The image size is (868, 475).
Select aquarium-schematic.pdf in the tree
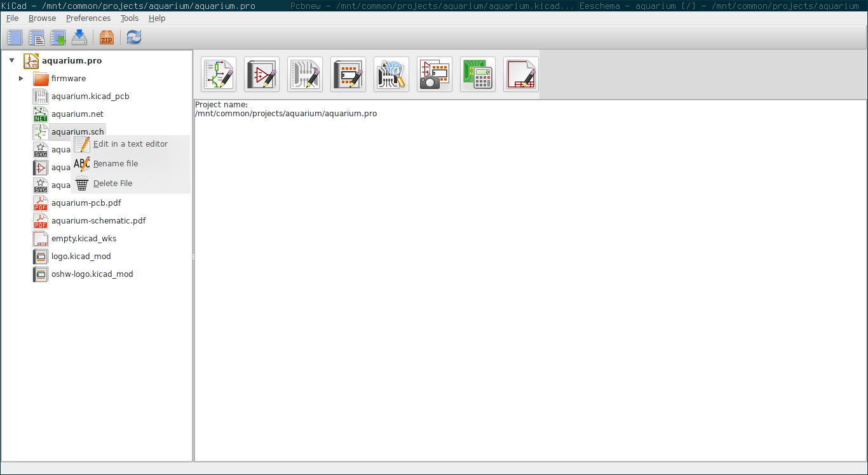tap(98, 221)
